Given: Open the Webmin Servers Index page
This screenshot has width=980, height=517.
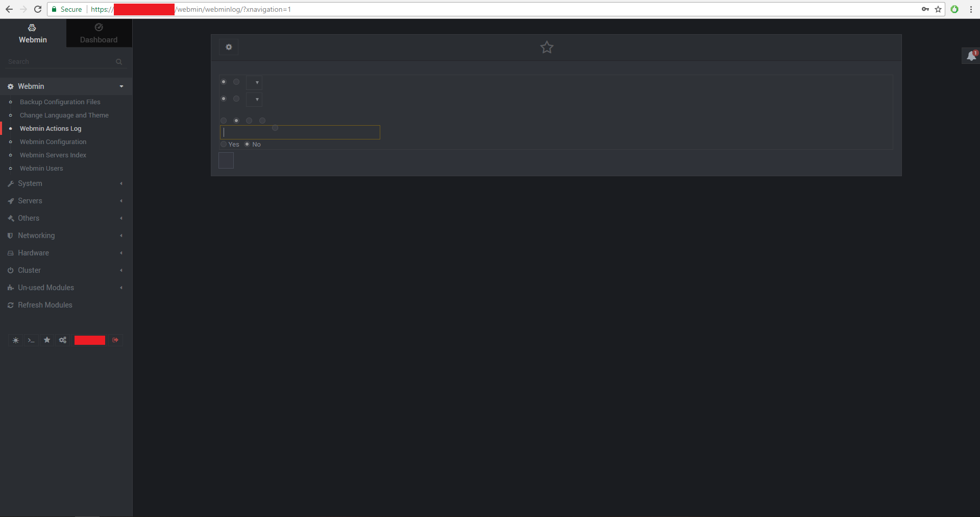Looking at the screenshot, I should click(x=53, y=155).
